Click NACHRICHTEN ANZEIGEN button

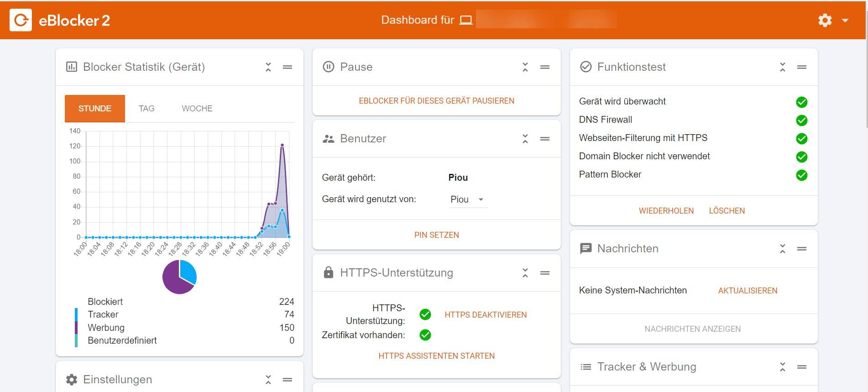[692, 329]
